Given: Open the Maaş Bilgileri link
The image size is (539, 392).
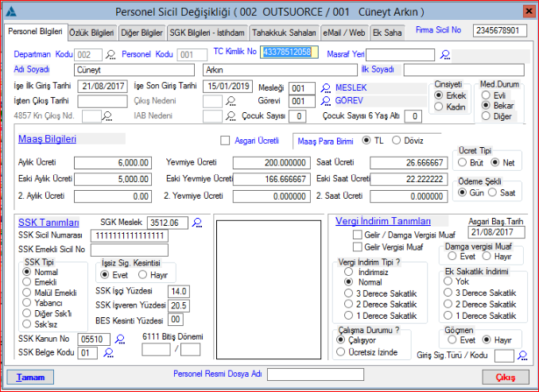Looking at the screenshot, I should (47, 139).
